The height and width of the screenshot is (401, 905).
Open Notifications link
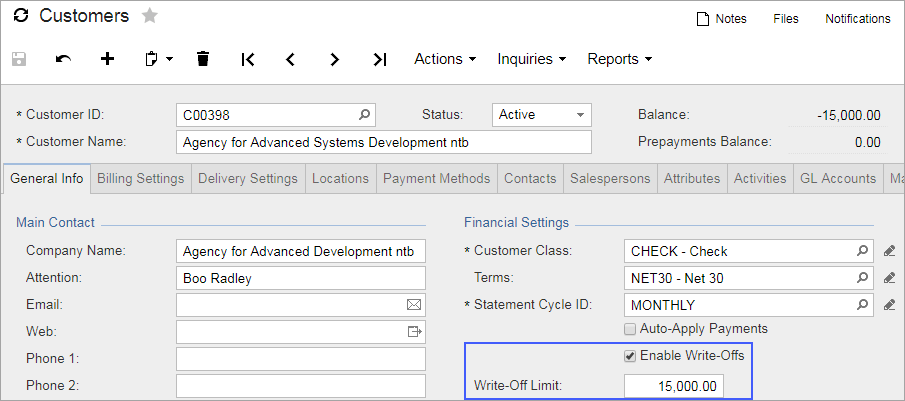(x=858, y=19)
